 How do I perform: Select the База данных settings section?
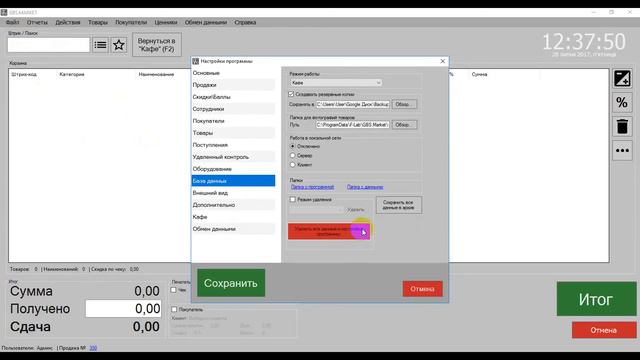[x=233, y=181]
